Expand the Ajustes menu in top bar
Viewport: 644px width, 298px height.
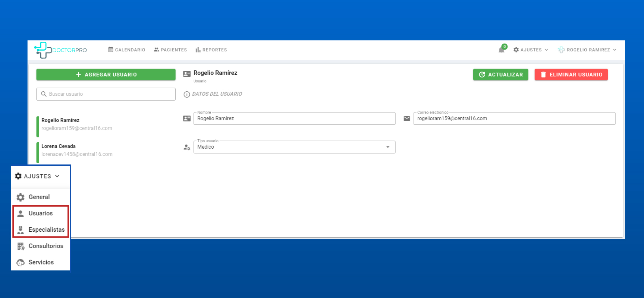pos(531,50)
